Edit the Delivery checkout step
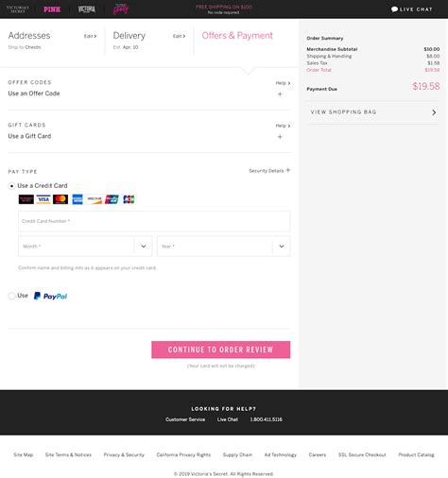448x478 pixels. pos(179,36)
